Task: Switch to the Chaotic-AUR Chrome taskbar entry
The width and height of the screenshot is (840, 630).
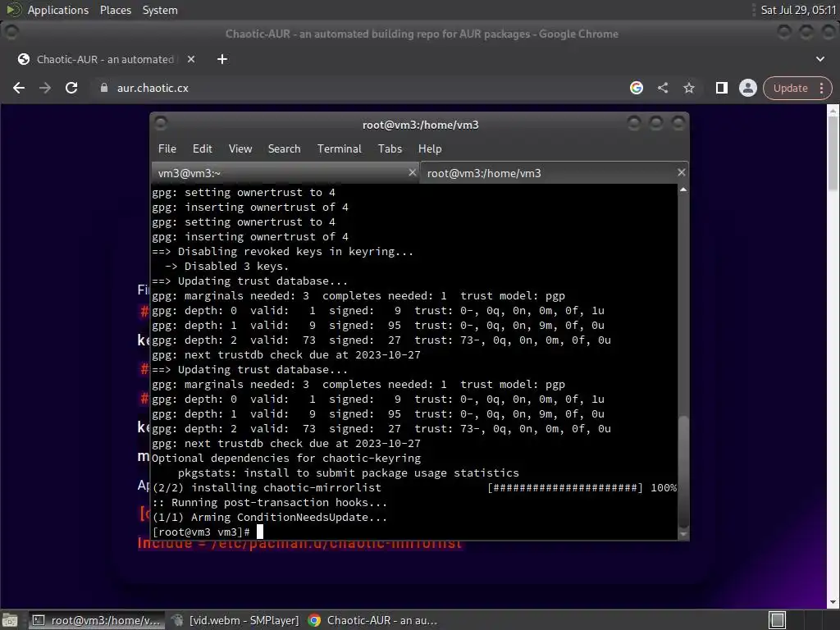Action: tap(374, 620)
